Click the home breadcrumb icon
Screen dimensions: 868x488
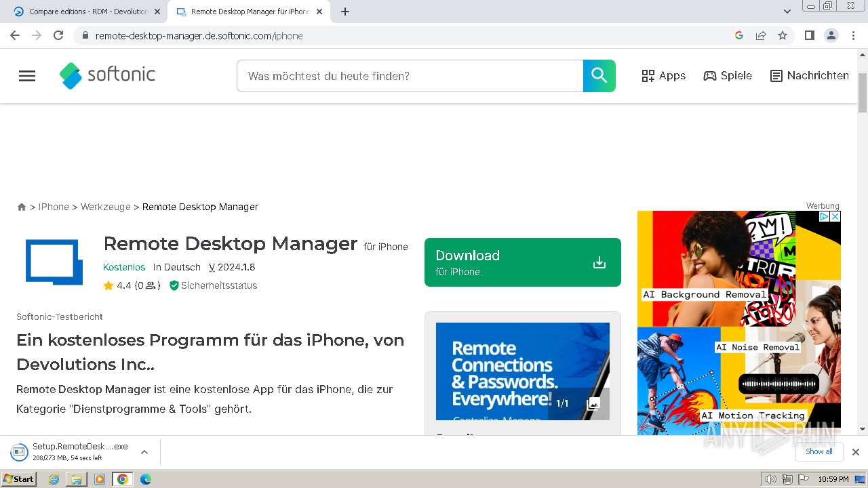22,207
